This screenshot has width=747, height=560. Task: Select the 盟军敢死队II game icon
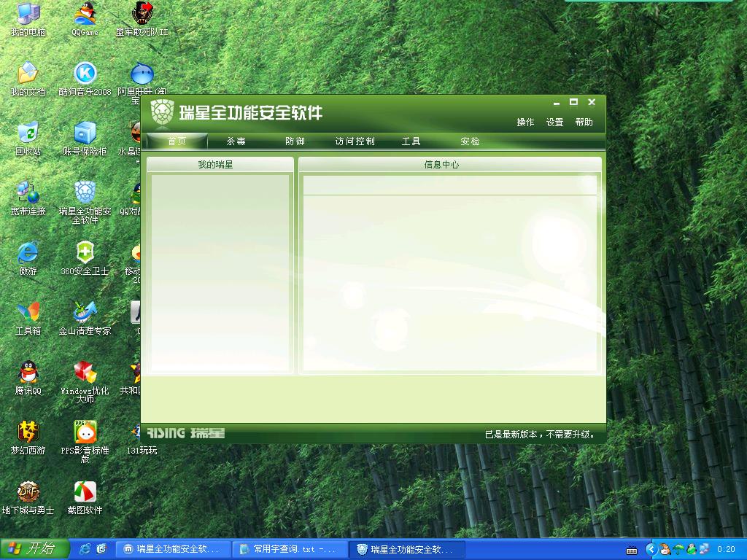point(142,19)
